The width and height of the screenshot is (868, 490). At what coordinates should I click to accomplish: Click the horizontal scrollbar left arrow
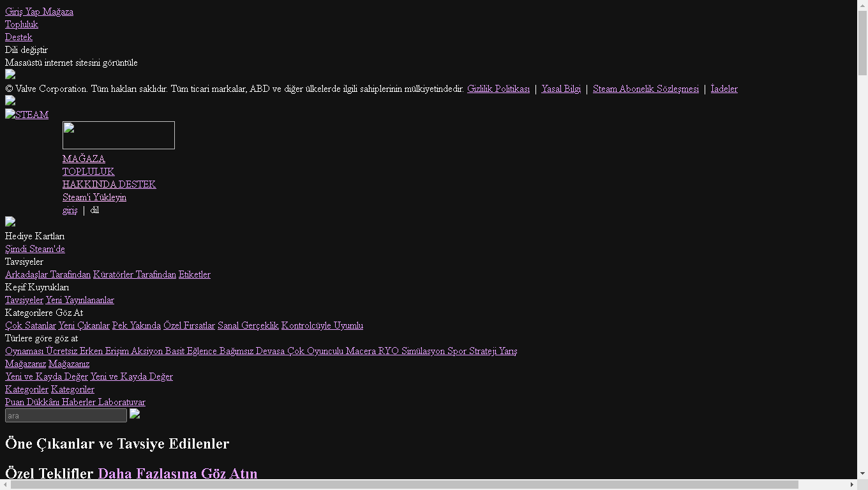(5, 484)
